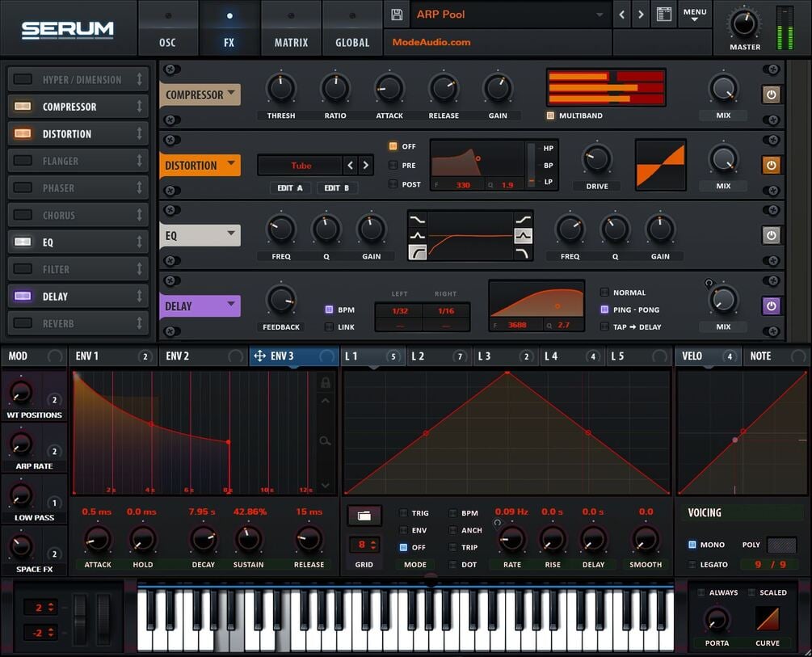Open the LFO shape folder icon
Image resolution: width=812 pixels, height=657 pixels.
(364, 516)
